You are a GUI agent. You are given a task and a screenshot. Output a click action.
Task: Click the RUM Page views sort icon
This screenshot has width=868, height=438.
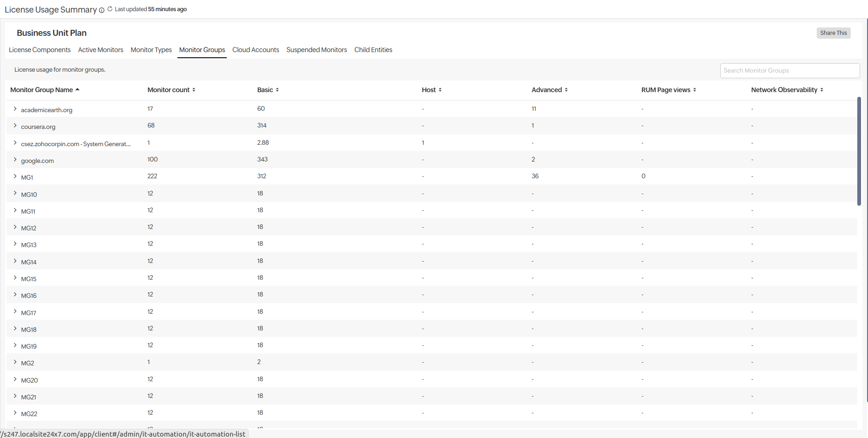(694, 90)
